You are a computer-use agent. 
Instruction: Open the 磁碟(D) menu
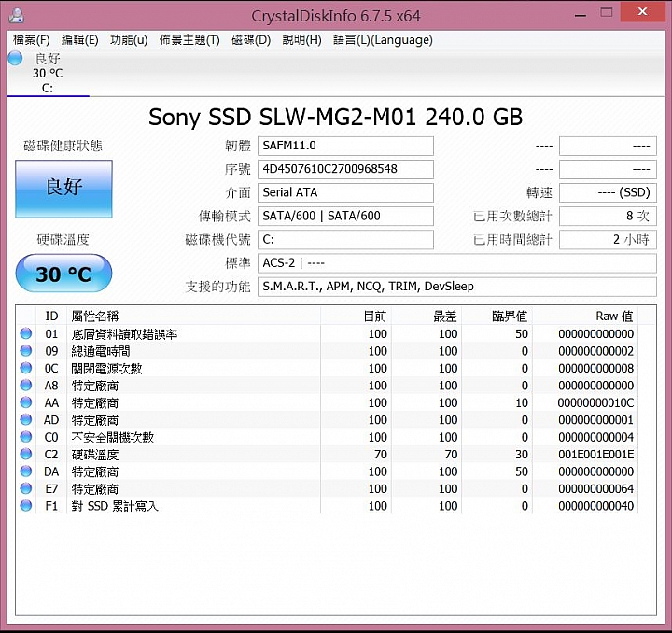tap(251, 40)
